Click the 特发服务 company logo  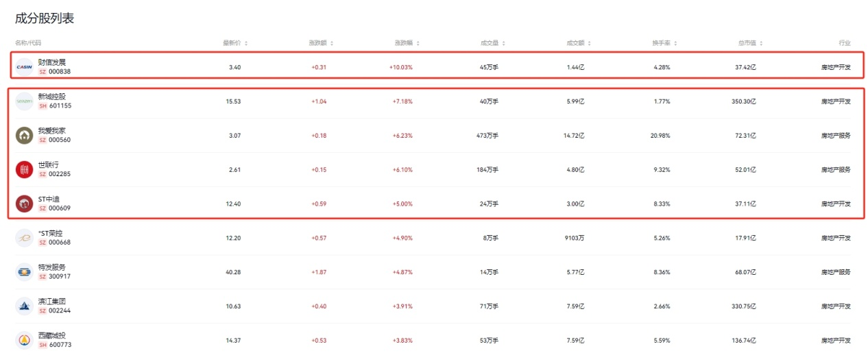point(24,272)
